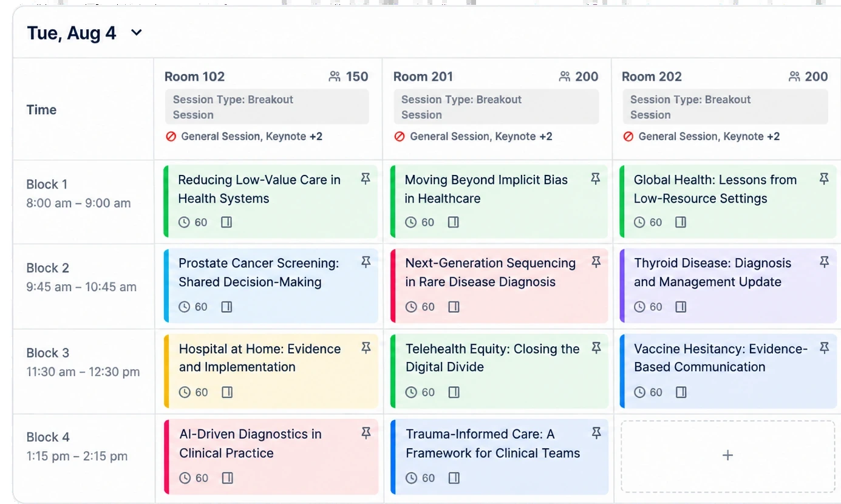Open side panel icon for Prostate Cancer Screening
The height and width of the screenshot is (504, 841).
point(226,307)
